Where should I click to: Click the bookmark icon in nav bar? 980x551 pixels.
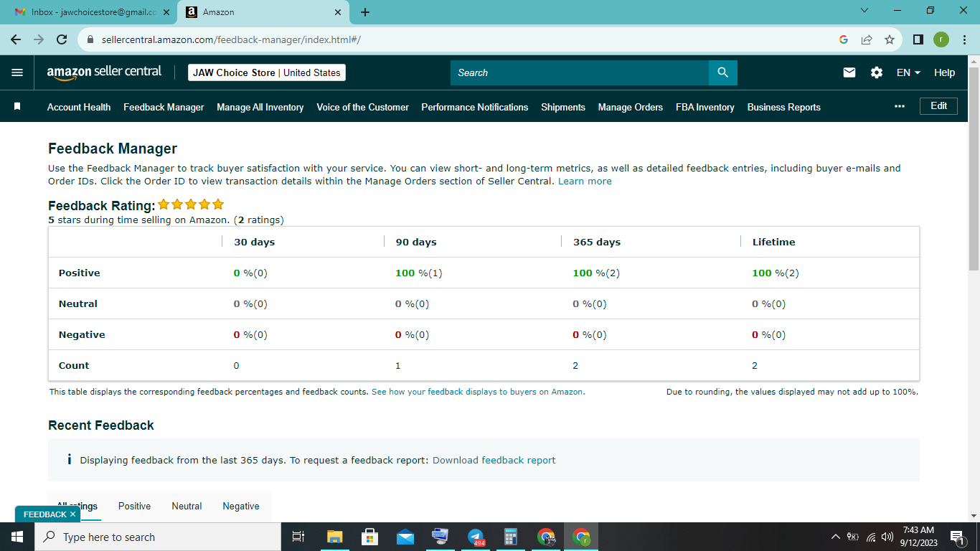17,106
